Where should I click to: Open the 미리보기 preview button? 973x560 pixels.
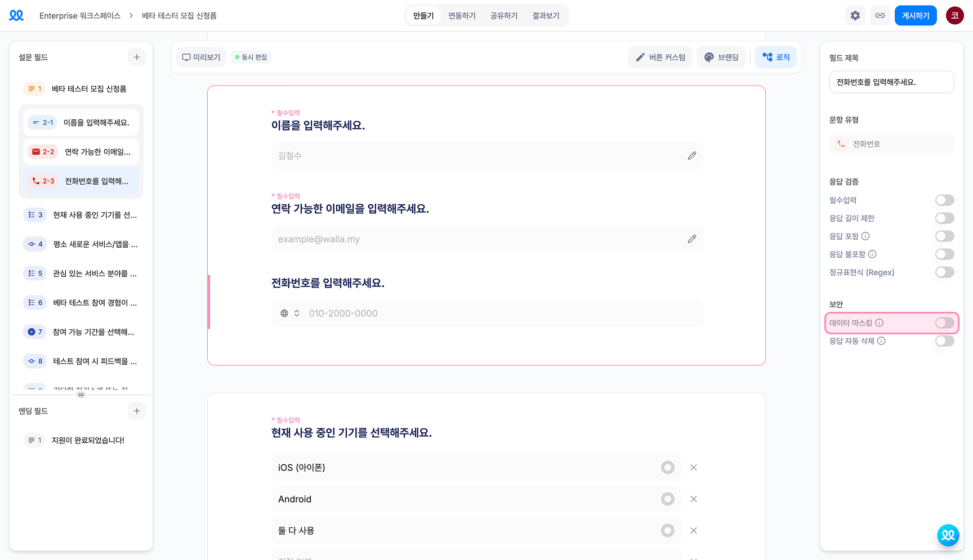pos(201,57)
